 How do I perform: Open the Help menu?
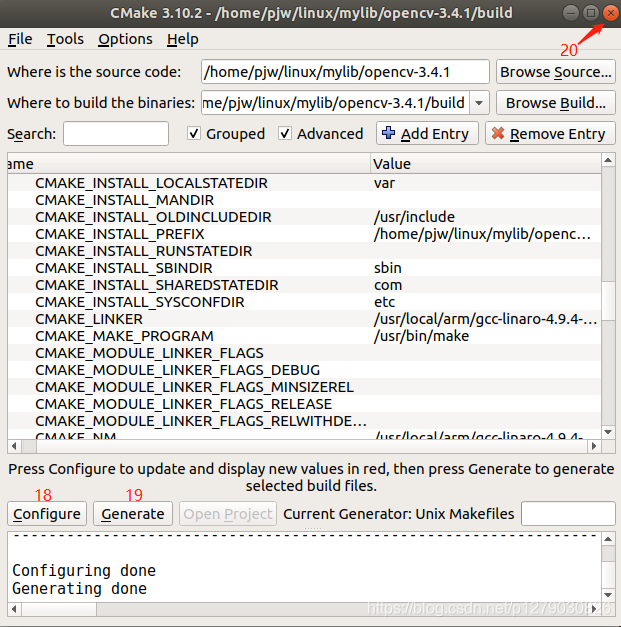pos(182,39)
